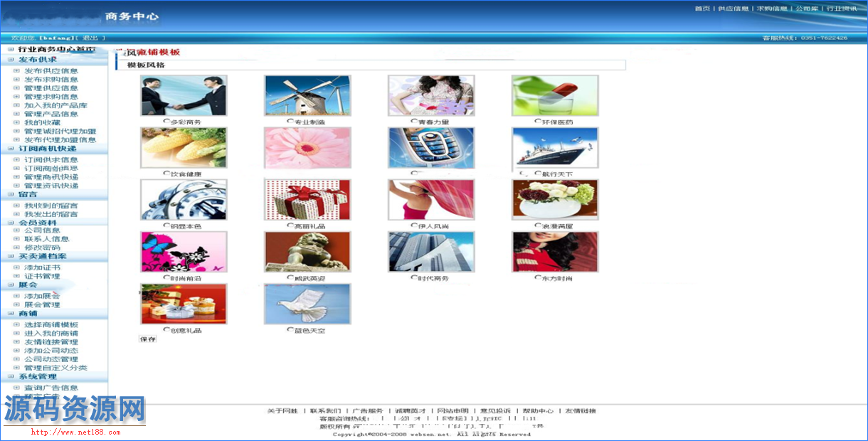
Task: Go to 行业资讯 in the top menu
Action: tap(840, 9)
